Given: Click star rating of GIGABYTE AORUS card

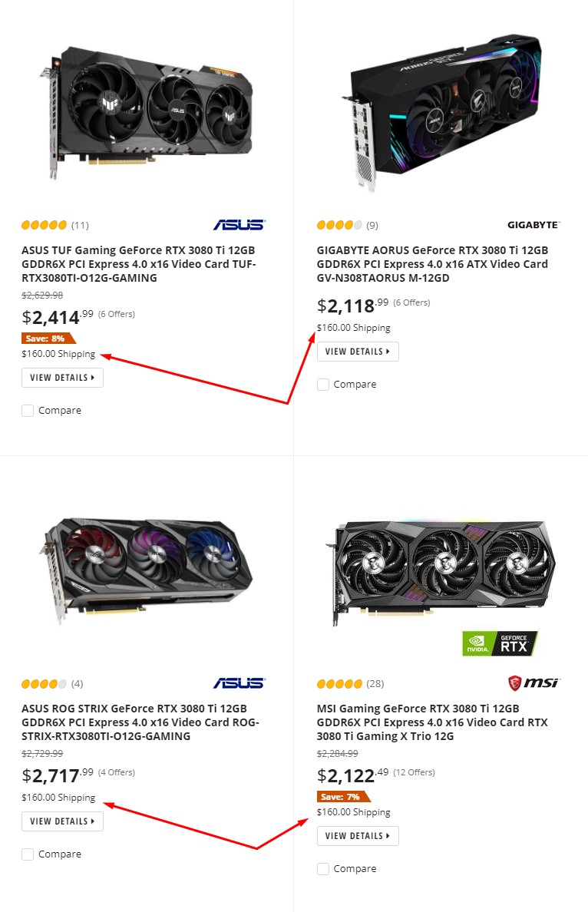Looking at the screenshot, I should 339,226.
